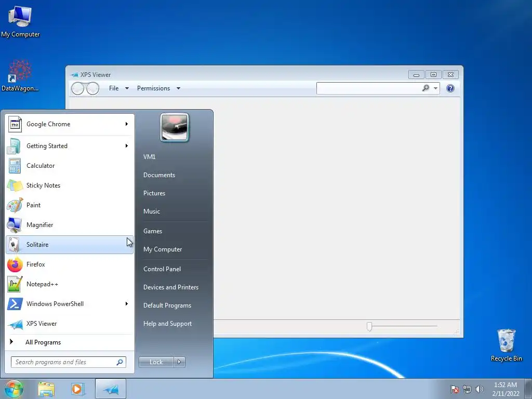Open Default Programs

tap(167, 305)
